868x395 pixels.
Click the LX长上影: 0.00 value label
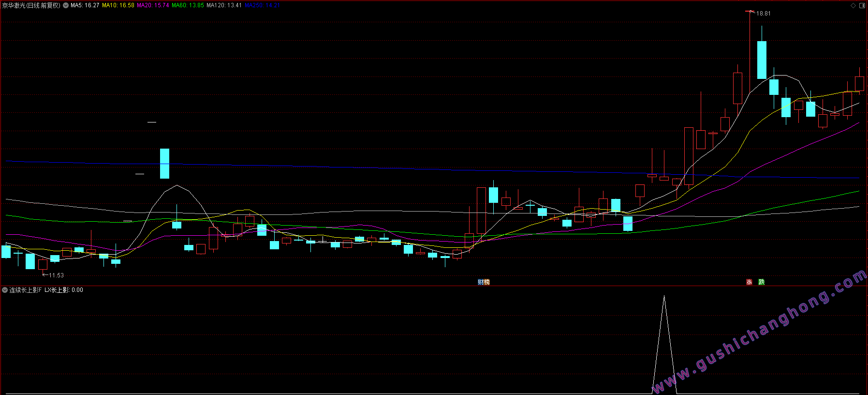pos(64,290)
